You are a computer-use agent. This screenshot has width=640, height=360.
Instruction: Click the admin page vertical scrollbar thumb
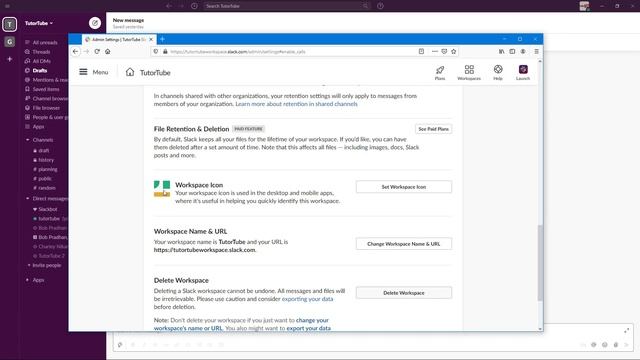pyautogui.click(x=540, y=262)
